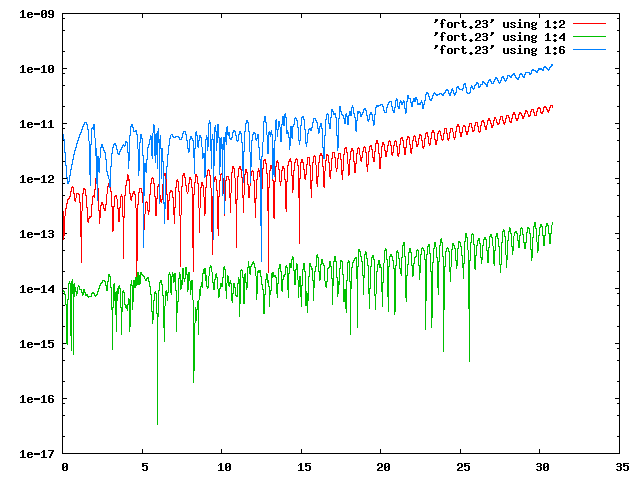The image size is (640, 480).
Task: Click x-axis label 30
Action: pyautogui.click(x=542, y=467)
